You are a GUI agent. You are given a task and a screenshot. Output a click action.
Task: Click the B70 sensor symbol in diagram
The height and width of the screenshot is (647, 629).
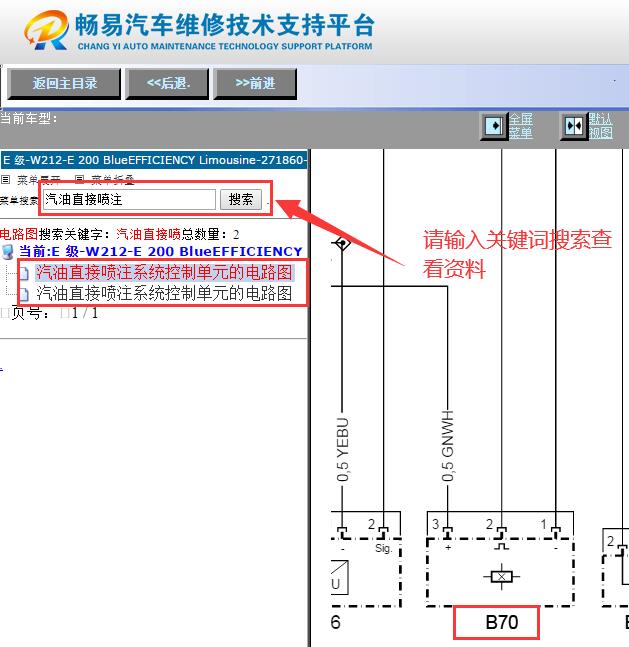coord(501,576)
